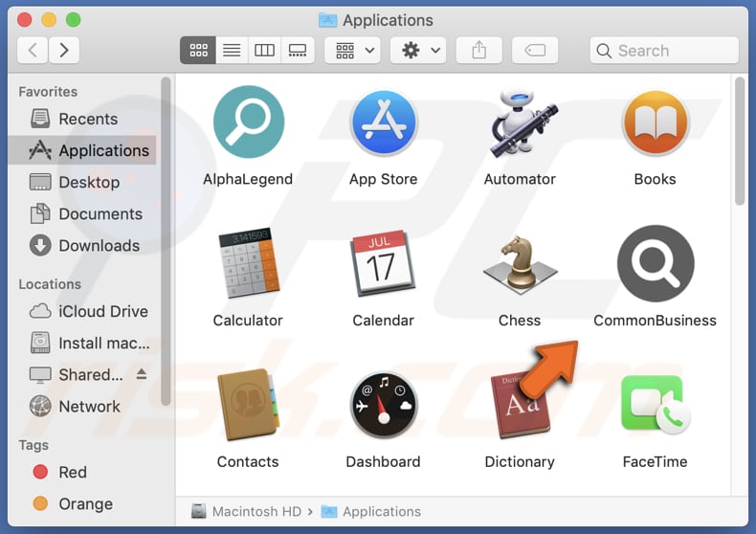Screen dimensions: 756x534
Task: Select the App Store icon
Action: point(384,122)
